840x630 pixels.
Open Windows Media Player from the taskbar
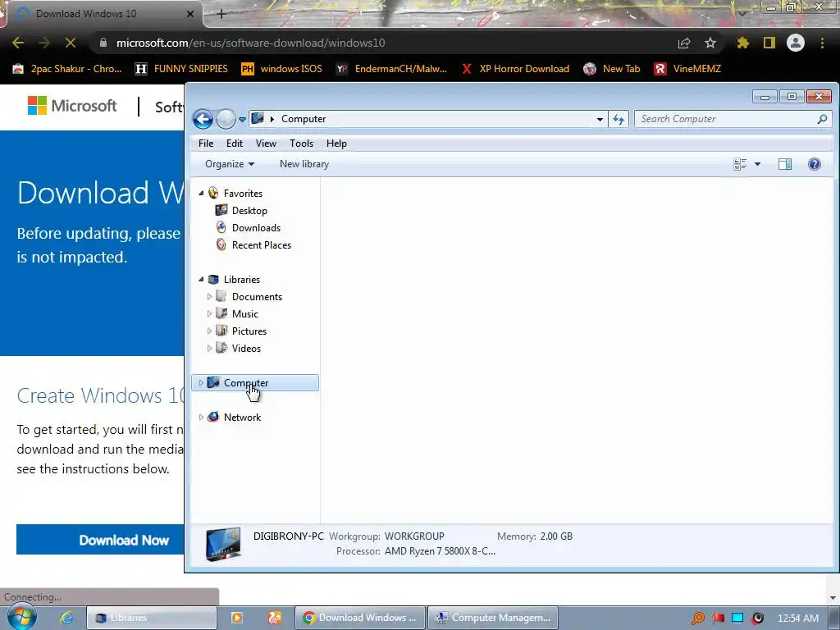[x=237, y=618]
